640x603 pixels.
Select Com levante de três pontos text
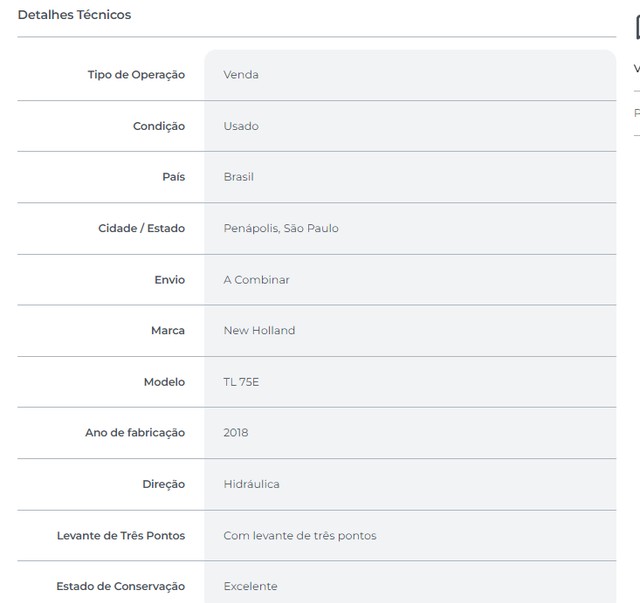point(300,535)
